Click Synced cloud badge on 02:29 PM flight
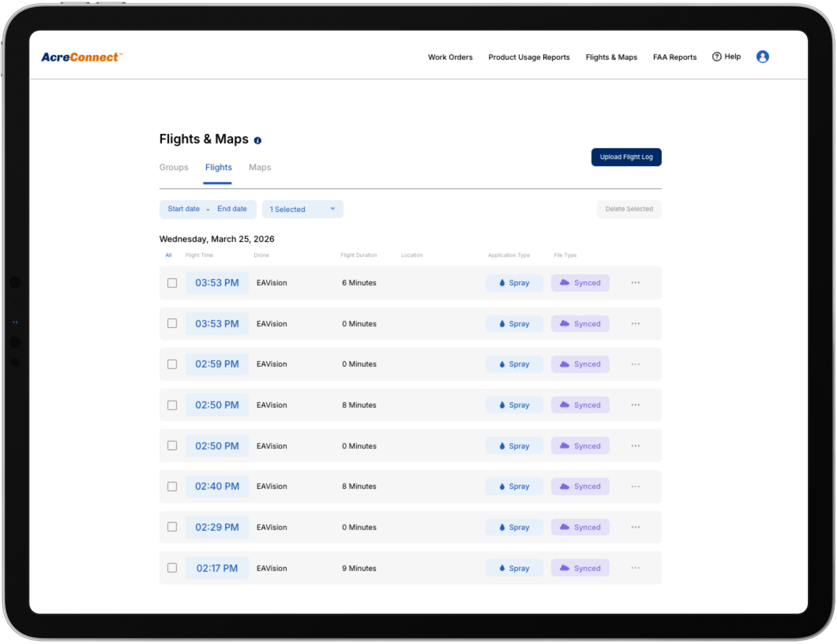This screenshot has width=837, height=644. click(580, 527)
